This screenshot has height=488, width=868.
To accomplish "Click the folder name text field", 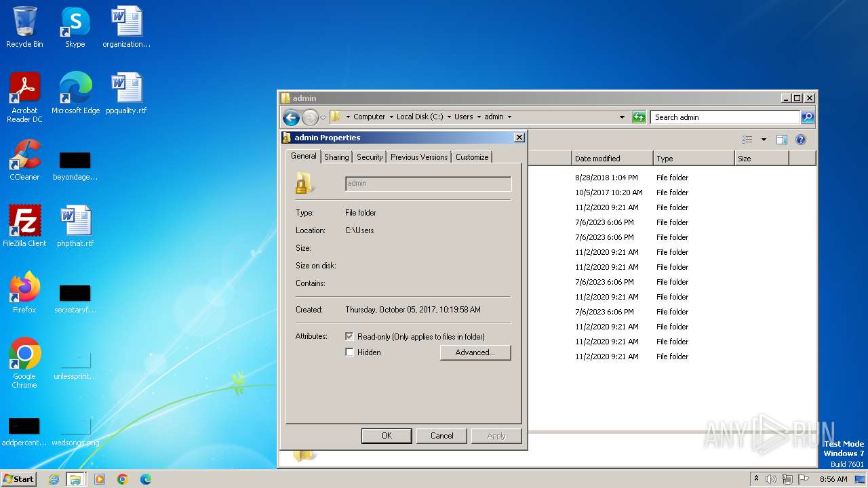I will click(428, 184).
